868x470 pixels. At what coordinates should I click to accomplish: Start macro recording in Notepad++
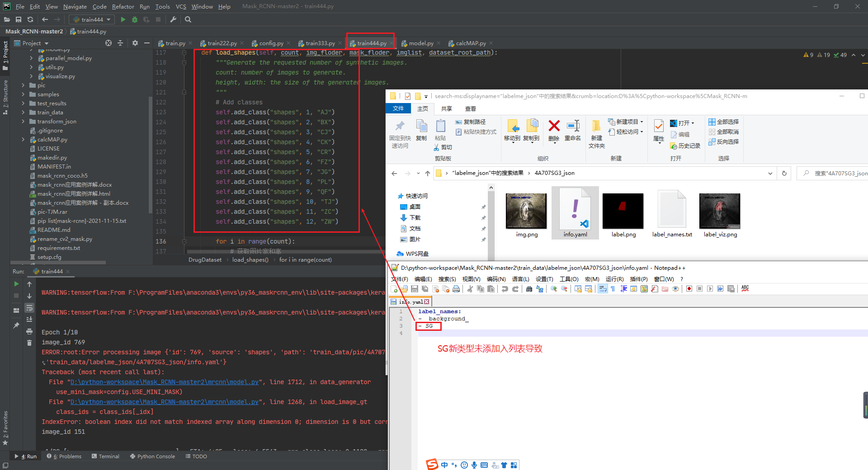(x=689, y=289)
